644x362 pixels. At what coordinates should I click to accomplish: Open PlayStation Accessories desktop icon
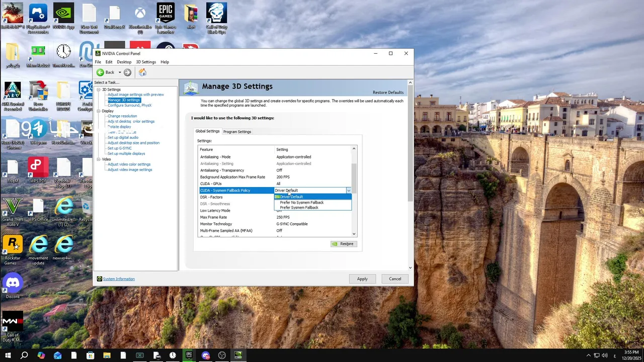38,19
